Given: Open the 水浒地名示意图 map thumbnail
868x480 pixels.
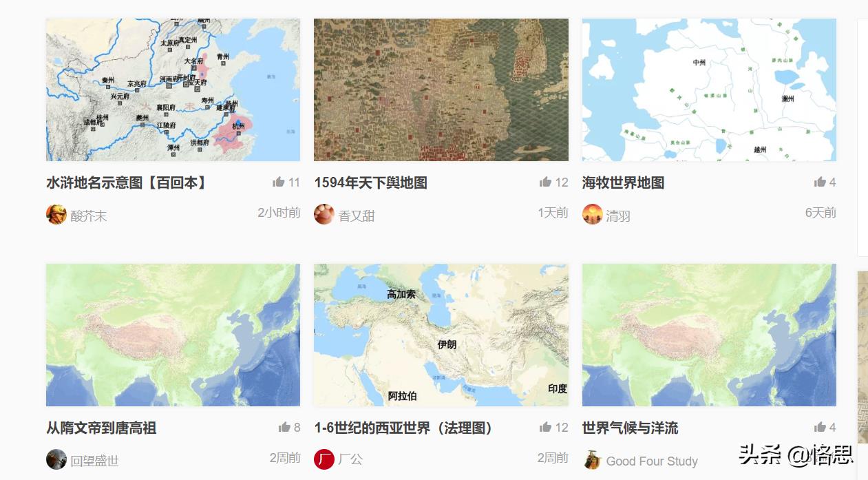Looking at the screenshot, I should (x=173, y=90).
